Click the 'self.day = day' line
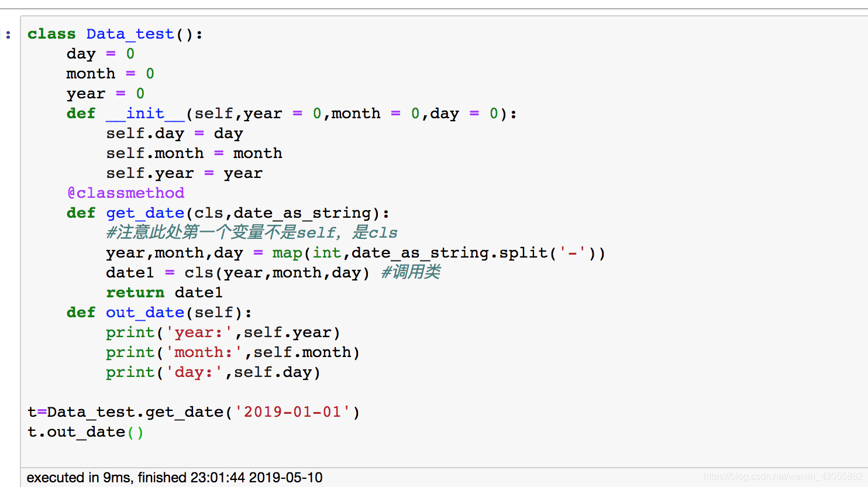 [174, 134]
